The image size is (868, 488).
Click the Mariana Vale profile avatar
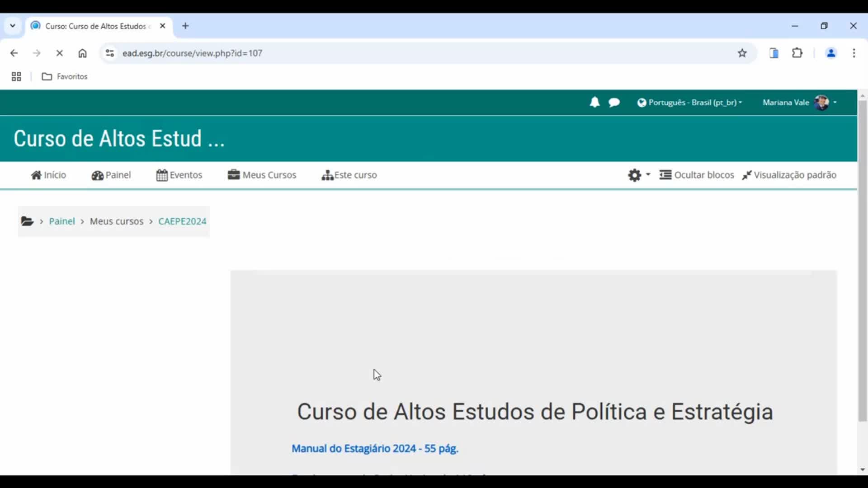821,103
